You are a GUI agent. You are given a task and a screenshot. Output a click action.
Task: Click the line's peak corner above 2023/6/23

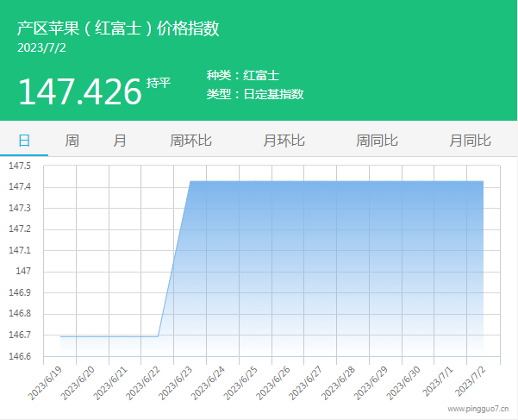coord(190,181)
